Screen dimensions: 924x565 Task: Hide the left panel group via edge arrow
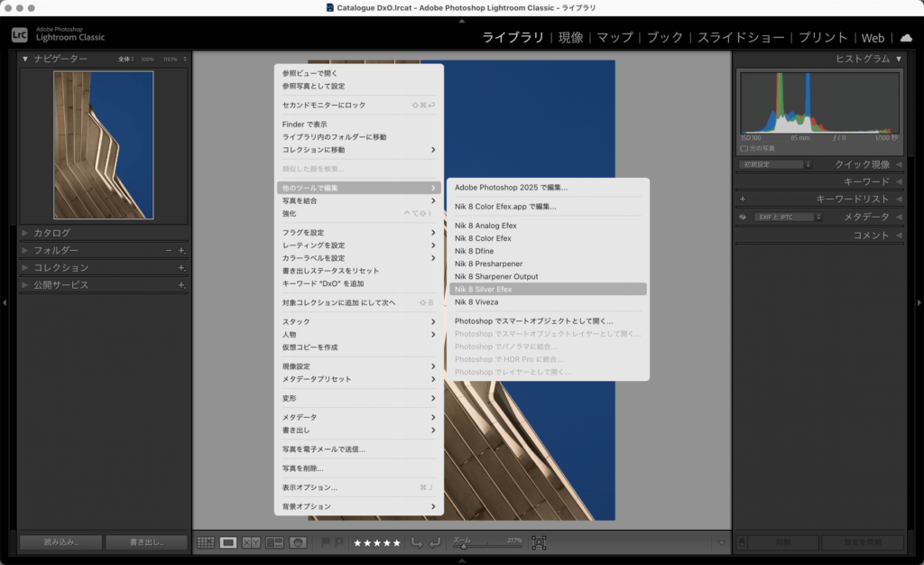(5, 303)
